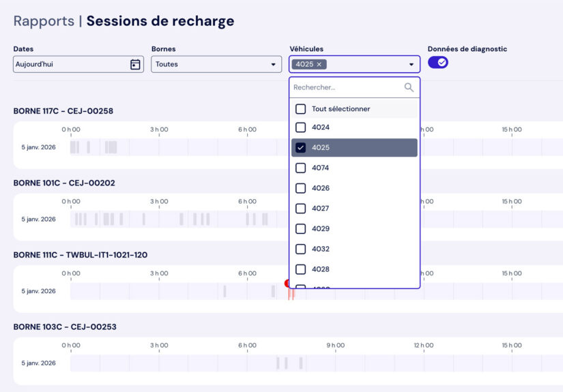Select vehicle 4026 in the list
563x392 pixels.
coord(321,188)
